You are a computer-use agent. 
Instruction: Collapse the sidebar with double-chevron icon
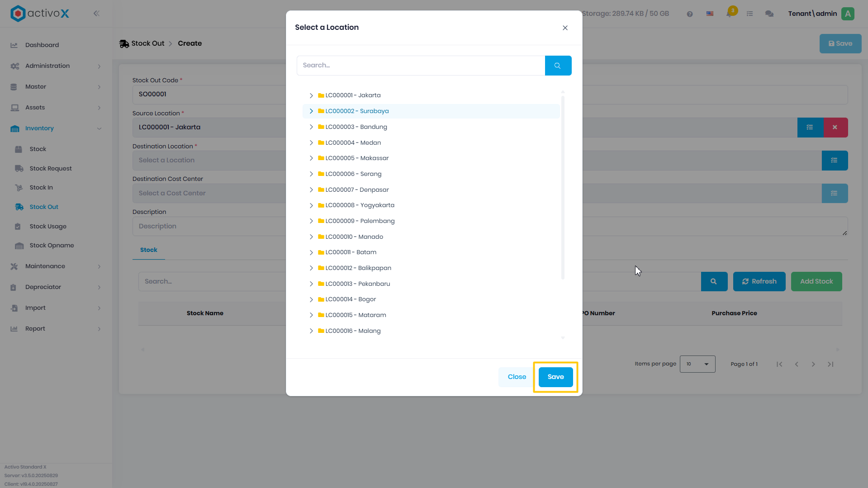(96, 14)
